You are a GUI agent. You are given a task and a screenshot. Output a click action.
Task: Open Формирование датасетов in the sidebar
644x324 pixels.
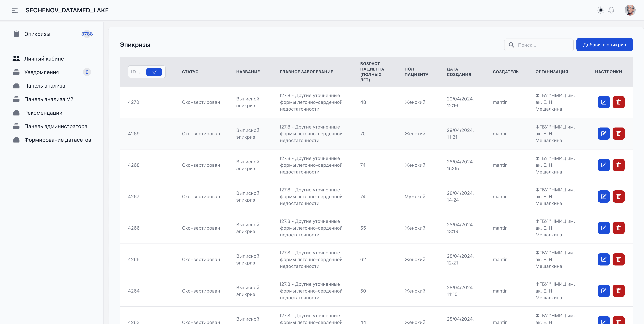click(57, 140)
